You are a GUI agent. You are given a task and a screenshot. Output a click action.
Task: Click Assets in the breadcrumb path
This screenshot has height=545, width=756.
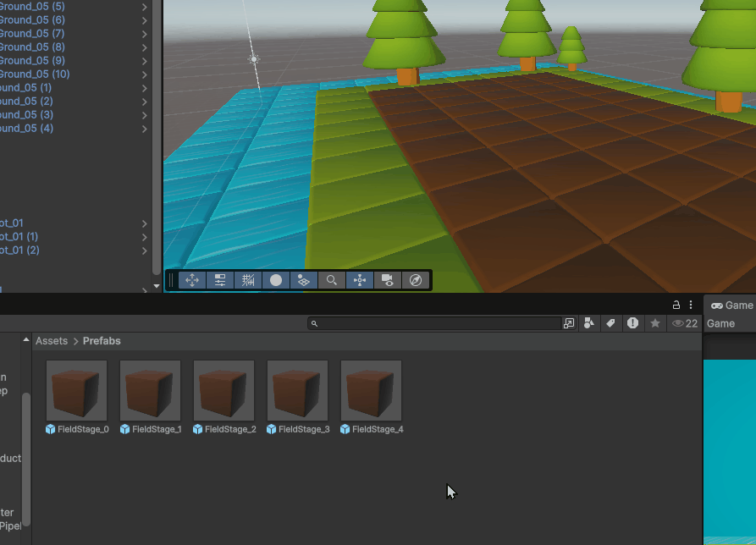tap(52, 341)
